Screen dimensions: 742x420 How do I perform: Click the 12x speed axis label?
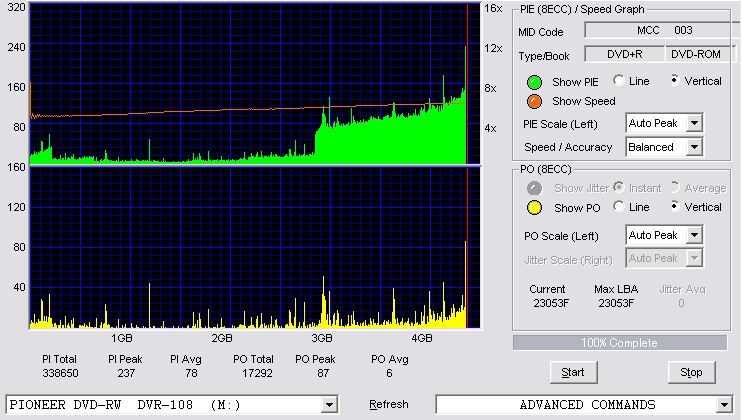pos(493,48)
